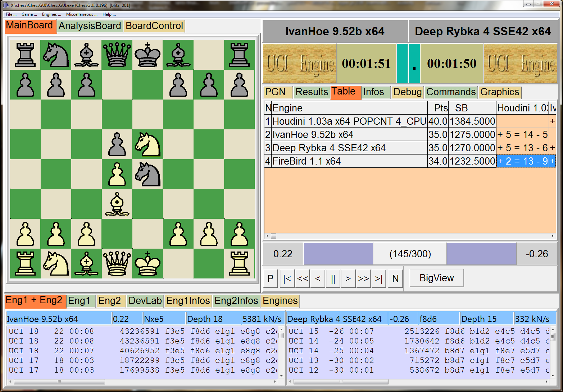Open the Game menu
563x392 pixels.
click(x=29, y=14)
